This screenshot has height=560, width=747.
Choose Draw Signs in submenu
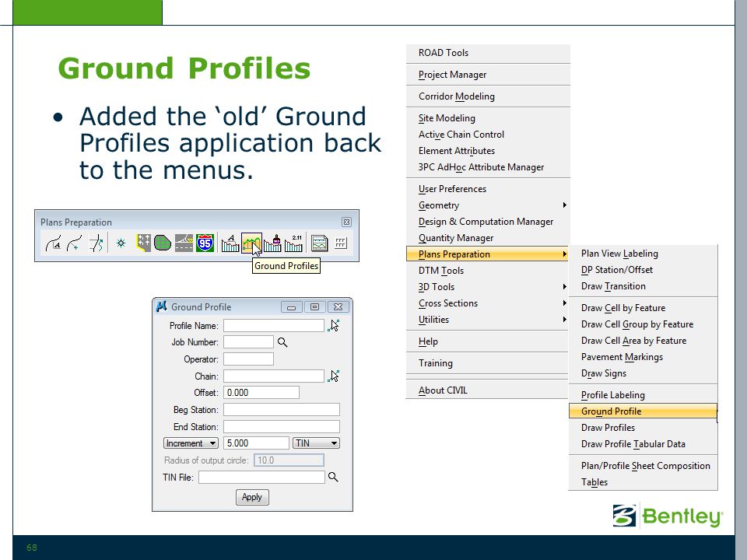tap(644, 373)
